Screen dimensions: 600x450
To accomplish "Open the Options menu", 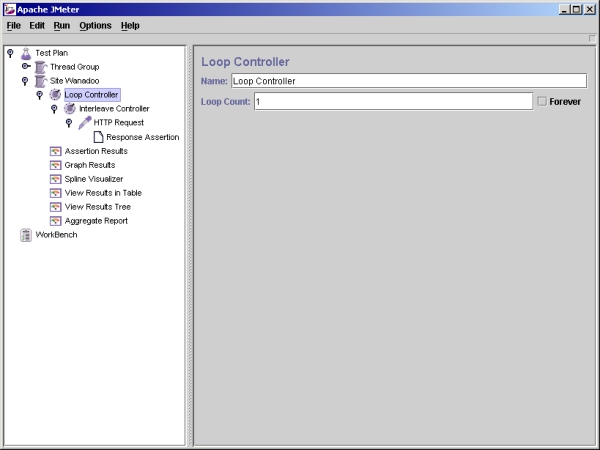I will tap(95, 25).
